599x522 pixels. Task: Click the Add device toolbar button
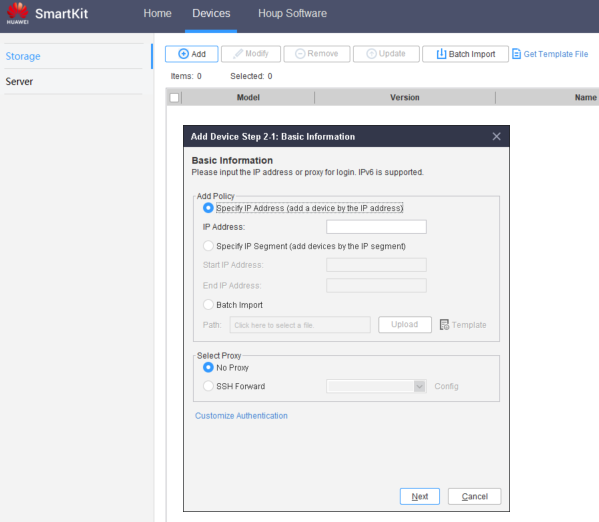click(191, 54)
